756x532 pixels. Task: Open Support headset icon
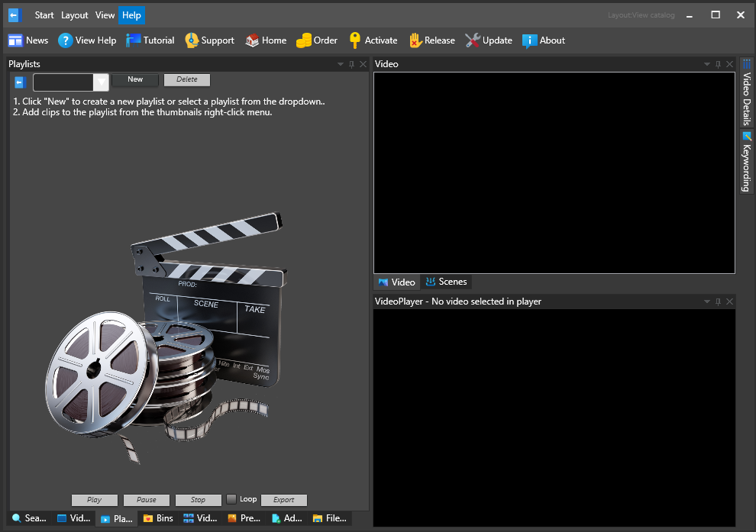(x=192, y=40)
